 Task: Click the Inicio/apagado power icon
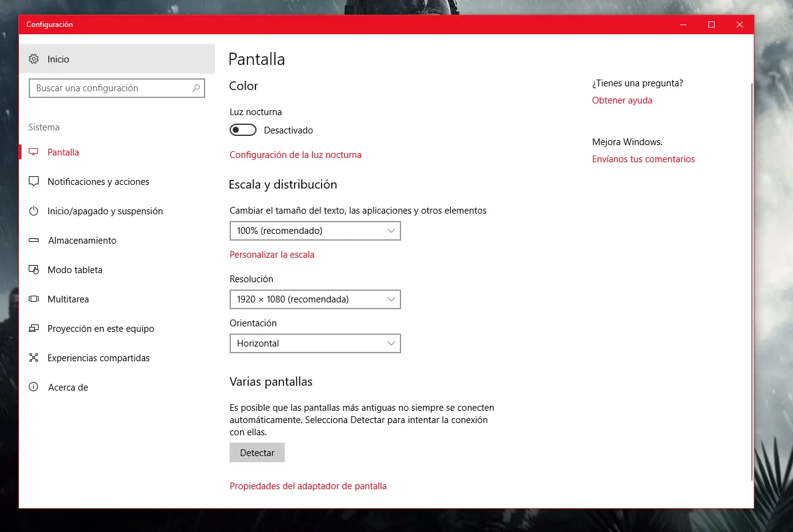coord(34,211)
